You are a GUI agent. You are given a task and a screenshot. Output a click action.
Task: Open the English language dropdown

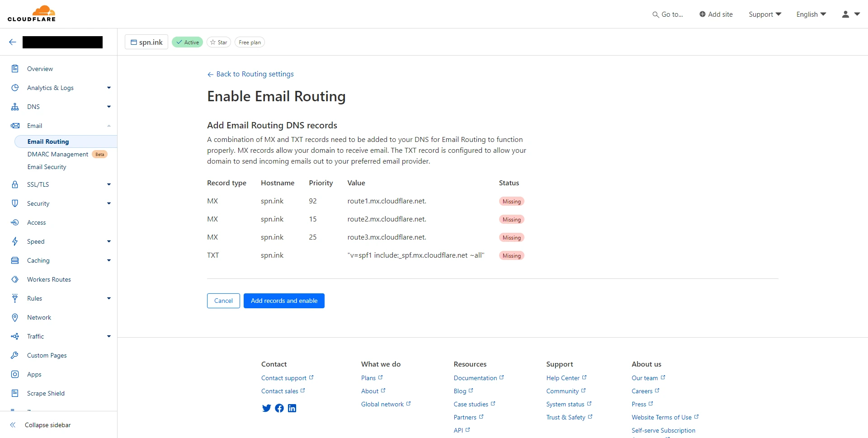(811, 14)
